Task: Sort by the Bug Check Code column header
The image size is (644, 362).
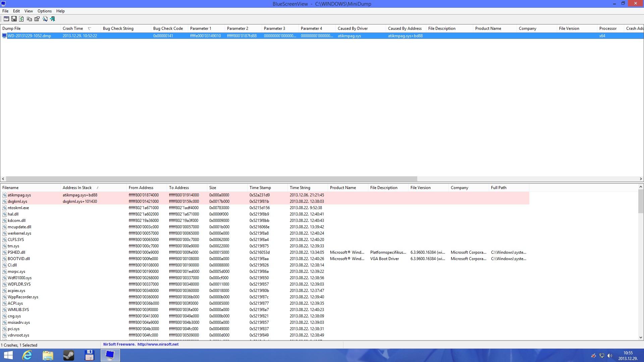Action: click(x=169, y=28)
